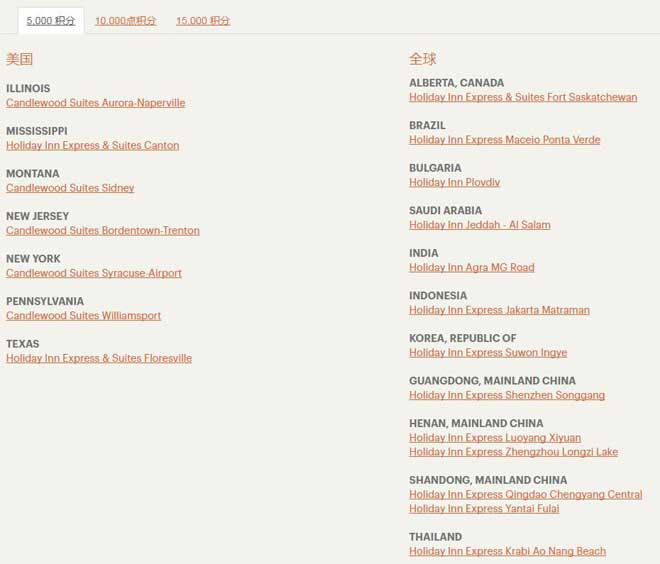Click the TEXAS label
This screenshot has height=564, width=660.
click(22, 343)
